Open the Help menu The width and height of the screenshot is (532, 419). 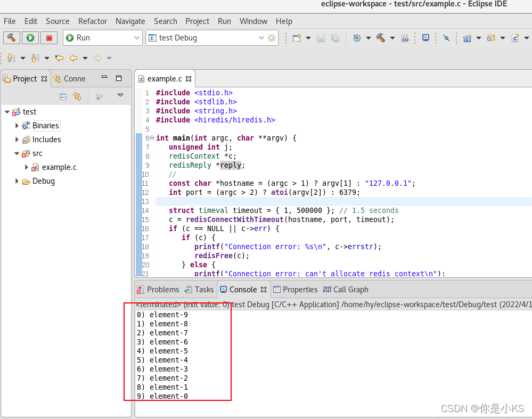click(284, 21)
